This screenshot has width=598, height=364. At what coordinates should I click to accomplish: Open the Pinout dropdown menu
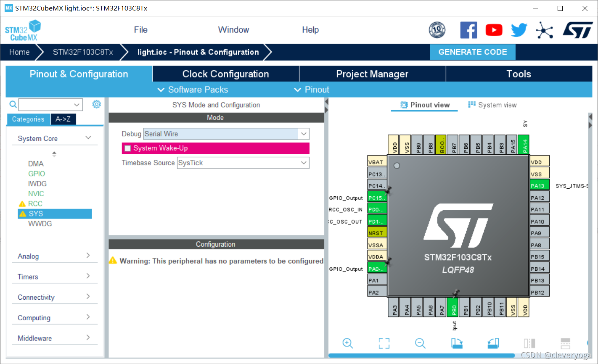click(312, 90)
